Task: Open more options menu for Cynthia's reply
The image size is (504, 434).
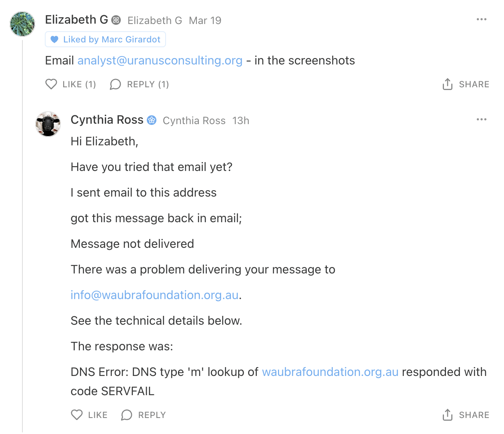Action: pyautogui.click(x=482, y=119)
